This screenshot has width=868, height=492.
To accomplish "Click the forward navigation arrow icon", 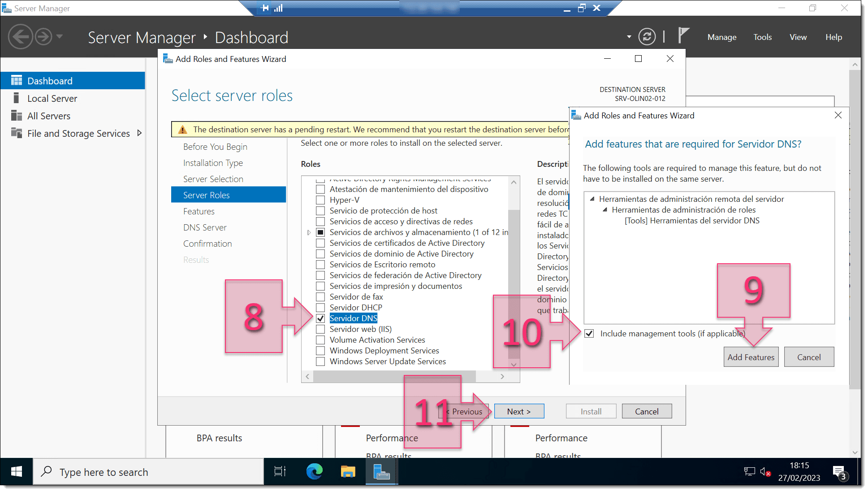I will tap(43, 37).
